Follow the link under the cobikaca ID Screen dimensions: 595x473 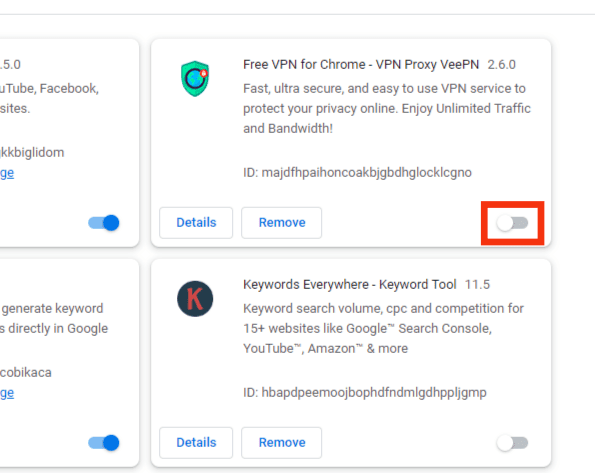pyautogui.click(x=7, y=393)
